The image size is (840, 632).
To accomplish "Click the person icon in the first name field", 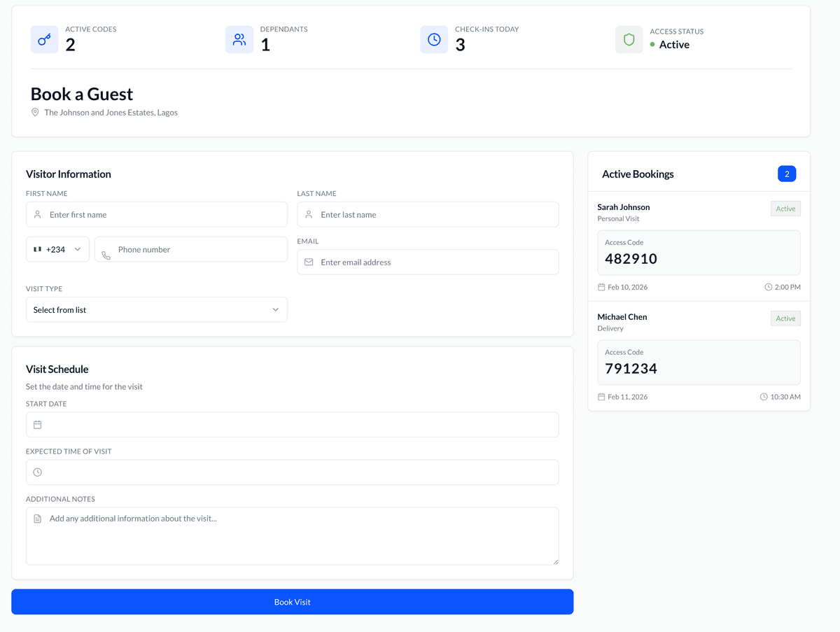I will (37, 214).
